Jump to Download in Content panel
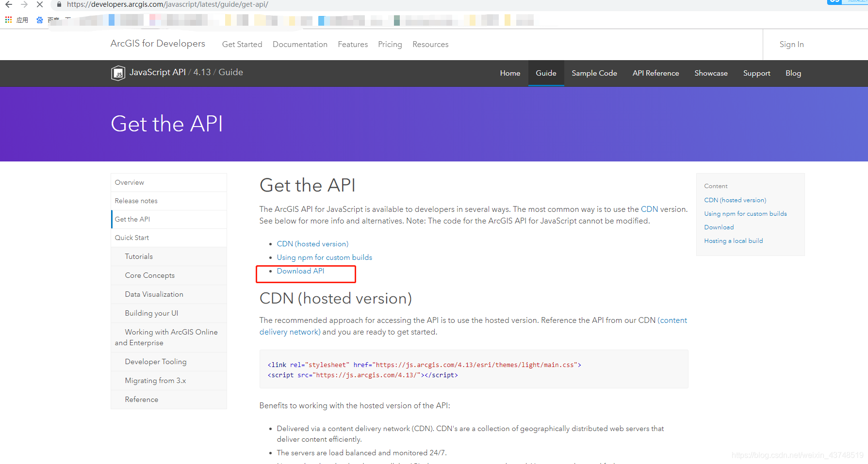 click(x=719, y=227)
